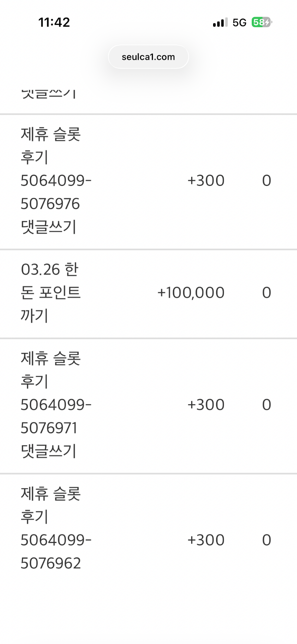The height and width of the screenshot is (644, 297).
Task: Tap the 0 balance in 한돈 포인트 row
Action: tap(267, 293)
